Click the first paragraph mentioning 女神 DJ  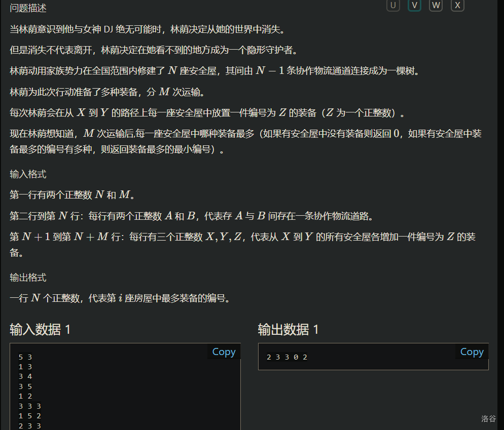[147, 29]
